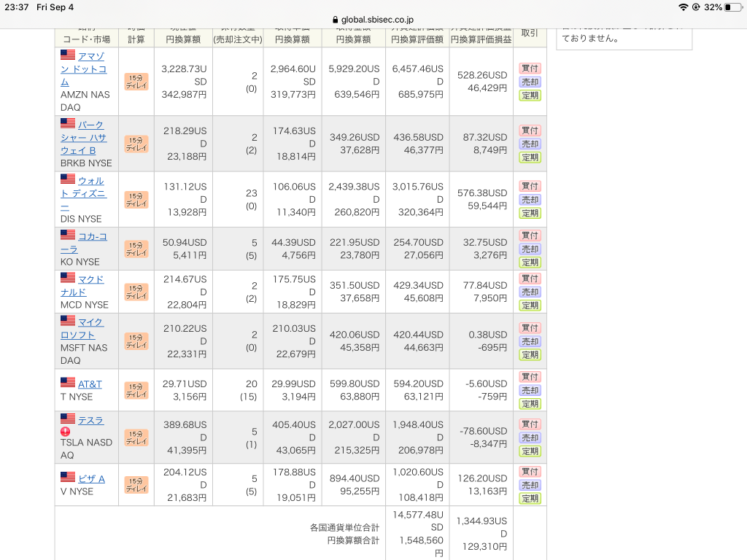This screenshot has width=747, height=560.
Task: Click the 売却 sell button for MCD
Action: [x=530, y=292]
